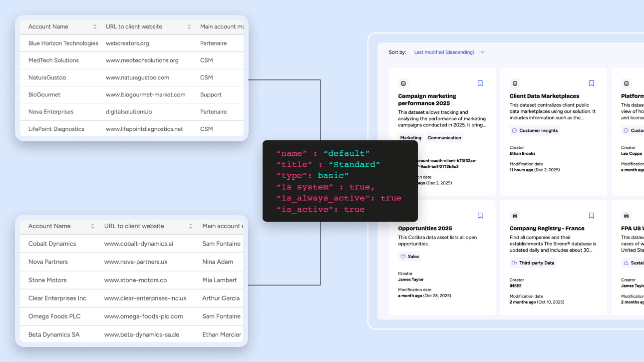Select the Marketing tag on the campaign card

coord(410,138)
